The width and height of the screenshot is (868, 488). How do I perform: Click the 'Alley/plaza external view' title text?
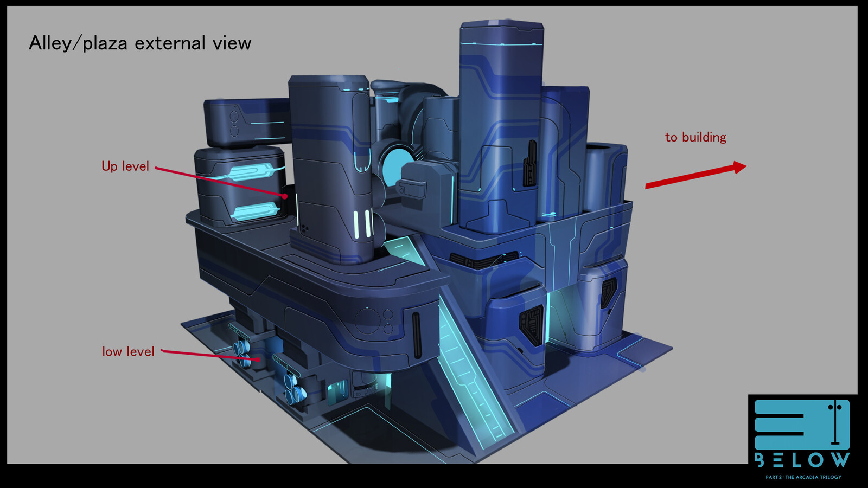click(140, 43)
